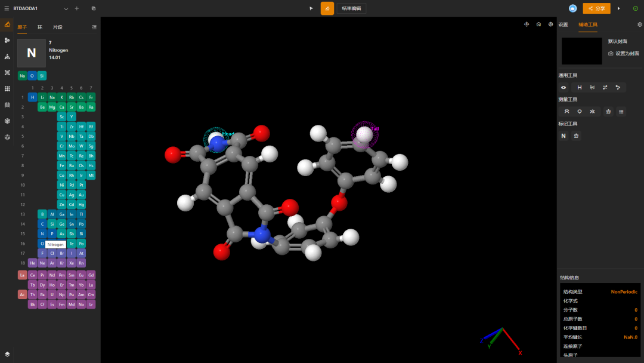644x363 pixels.
Task: Reset view with the home icon
Action: point(538,24)
